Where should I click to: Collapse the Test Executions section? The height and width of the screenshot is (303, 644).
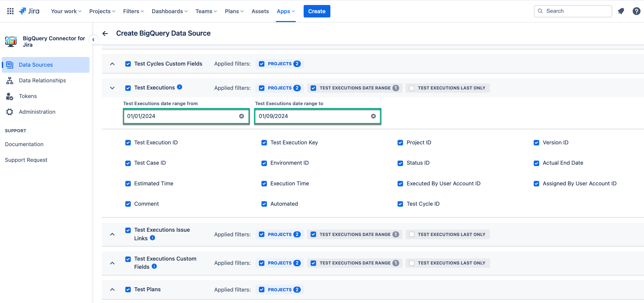(x=112, y=88)
